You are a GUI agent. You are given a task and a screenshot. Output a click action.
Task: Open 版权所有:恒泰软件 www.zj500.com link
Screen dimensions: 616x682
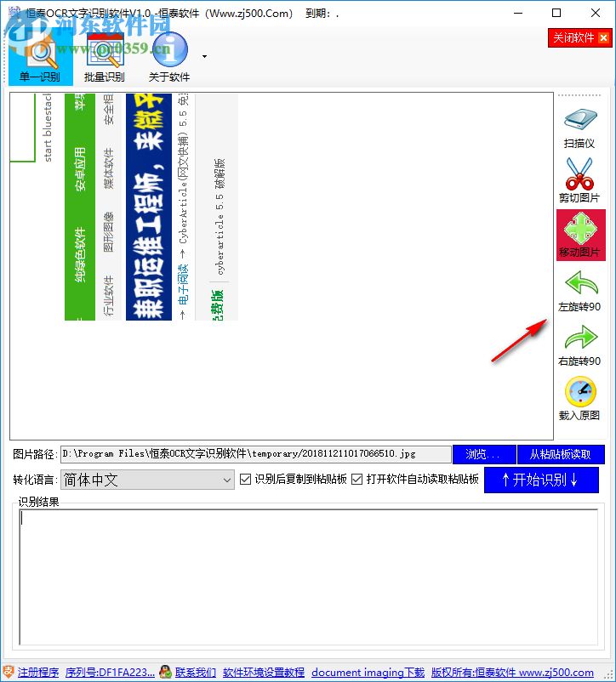512,673
